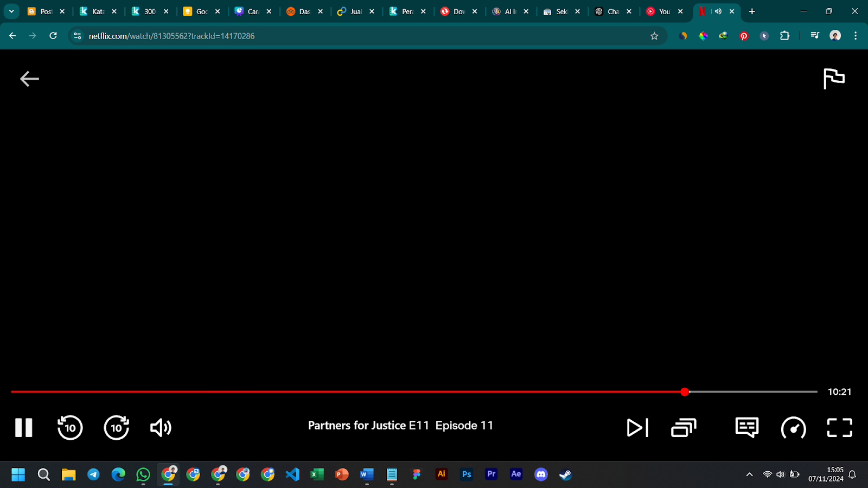Close the 'Dow' tab
The width and height of the screenshot is (868, 488).
point(475,11)
